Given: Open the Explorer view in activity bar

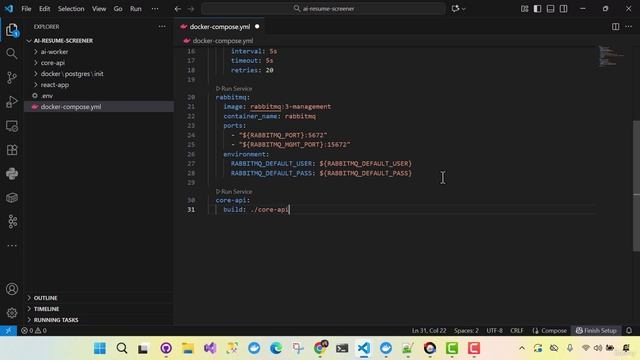Looking at the screenshot, I should pyautogui.click(x=12, y=30).
